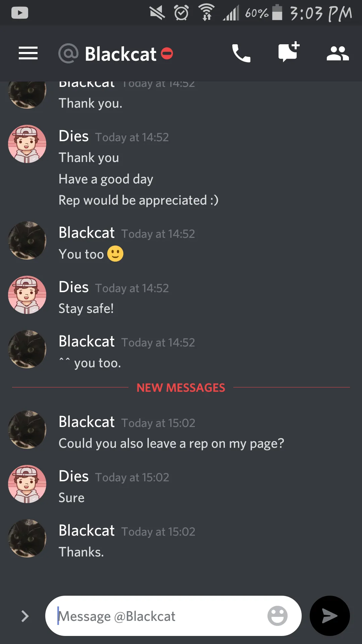Tap Blackcat's avatar next to 'Thanks.'
Viewport: 362px width, 644px height.
click(27, 538)
